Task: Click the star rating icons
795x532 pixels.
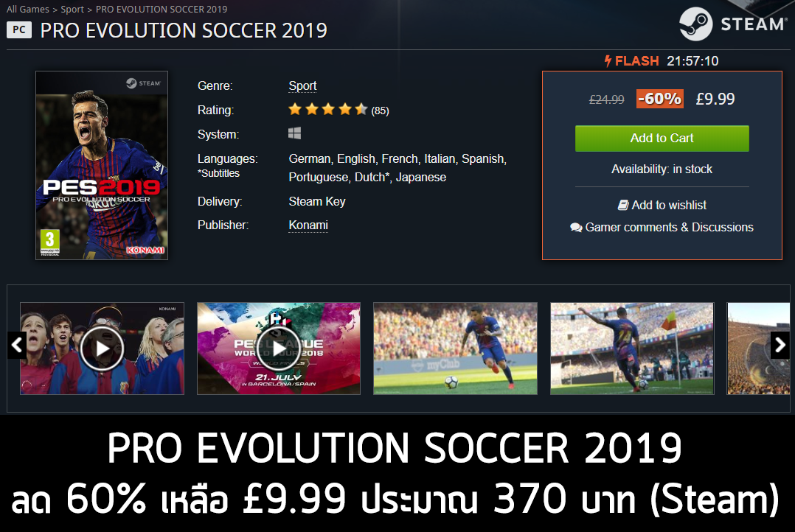Action: [327, 110]
